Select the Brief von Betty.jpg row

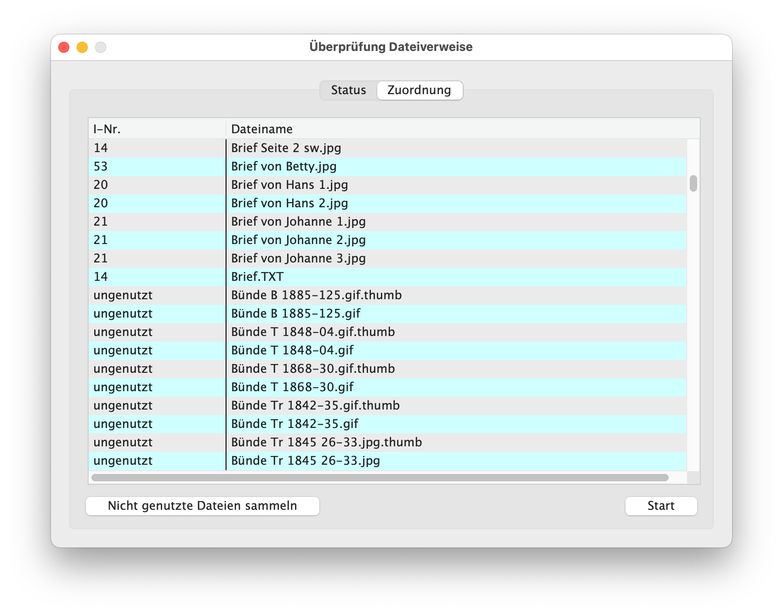[x=284, y=166]
